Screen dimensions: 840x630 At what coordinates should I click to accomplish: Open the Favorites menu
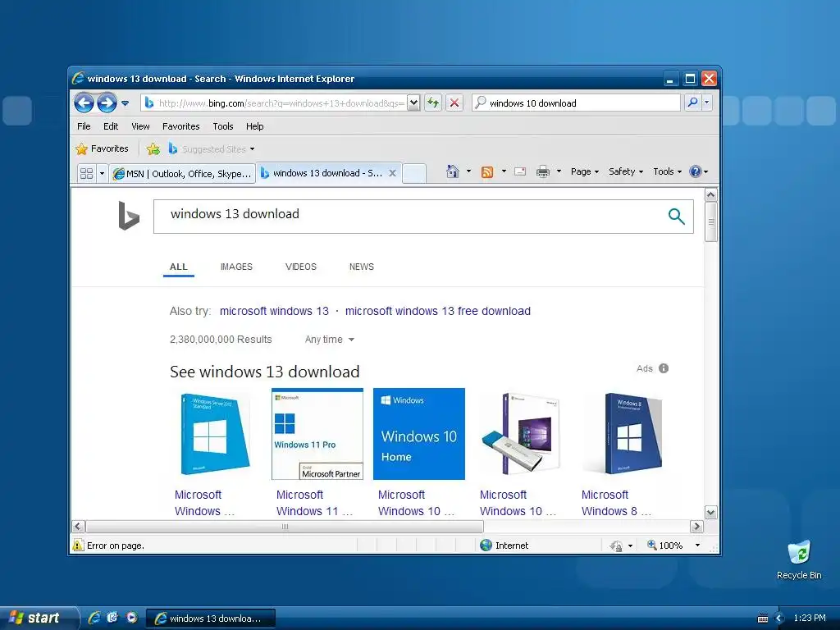(181, 126)
